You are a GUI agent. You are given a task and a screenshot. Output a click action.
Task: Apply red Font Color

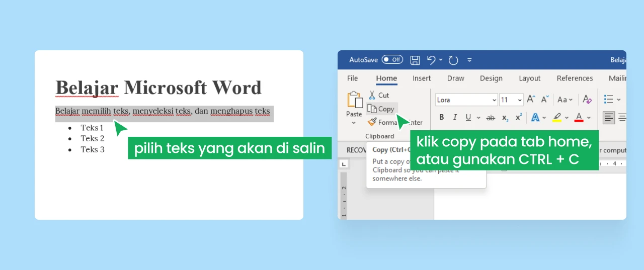tap(579, 118)
